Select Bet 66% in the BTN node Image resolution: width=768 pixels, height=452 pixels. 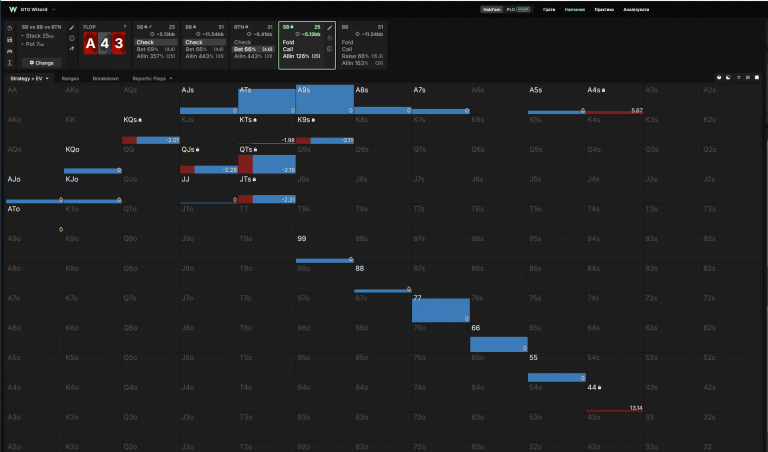[x=253, y=49]
